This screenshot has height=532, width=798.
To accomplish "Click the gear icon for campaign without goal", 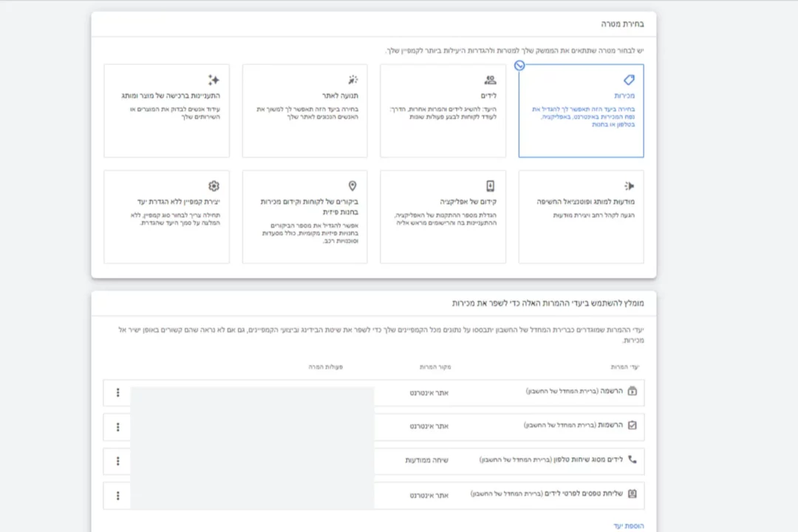I will pos(214,186).
